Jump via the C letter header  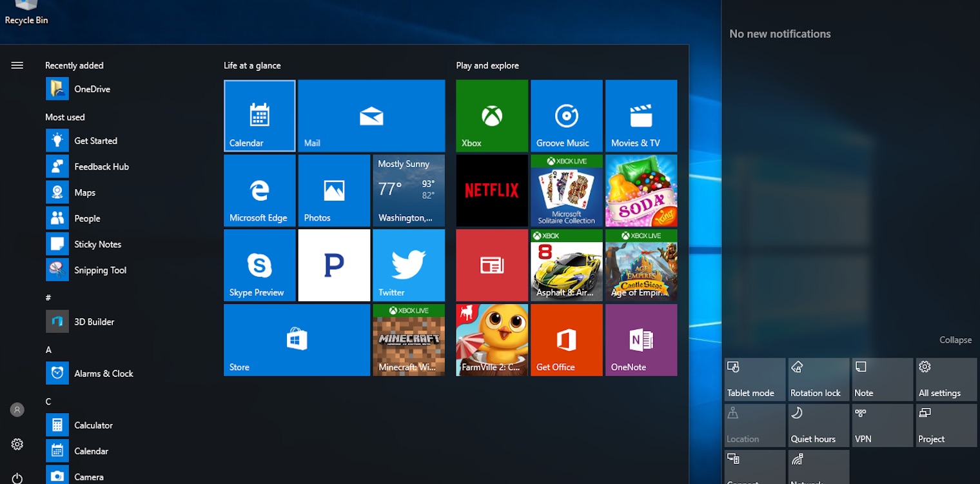pos(48,401)
